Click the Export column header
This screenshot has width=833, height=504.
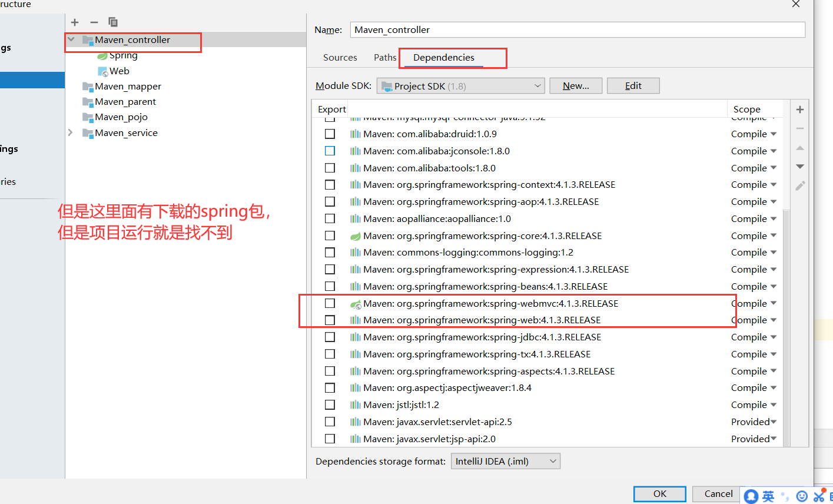tap(332, 110)
